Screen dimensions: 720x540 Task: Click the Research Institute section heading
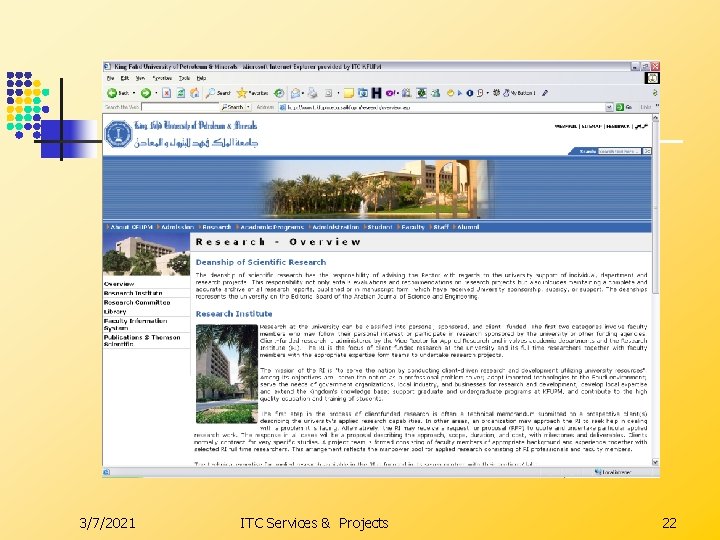click(x=234, y=314)
